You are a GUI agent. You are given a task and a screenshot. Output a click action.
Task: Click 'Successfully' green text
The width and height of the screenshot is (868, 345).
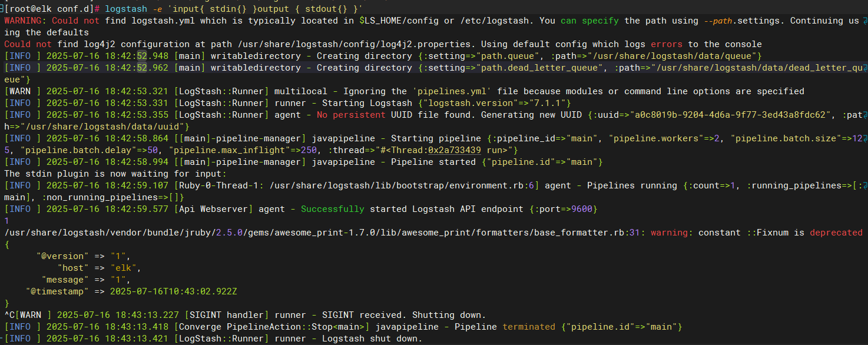tap(333, 209)
